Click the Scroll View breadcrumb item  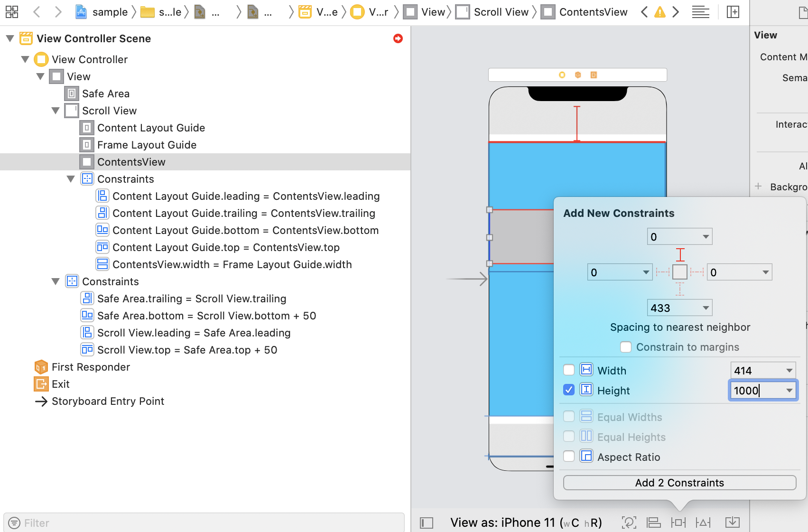click(492, 12)
